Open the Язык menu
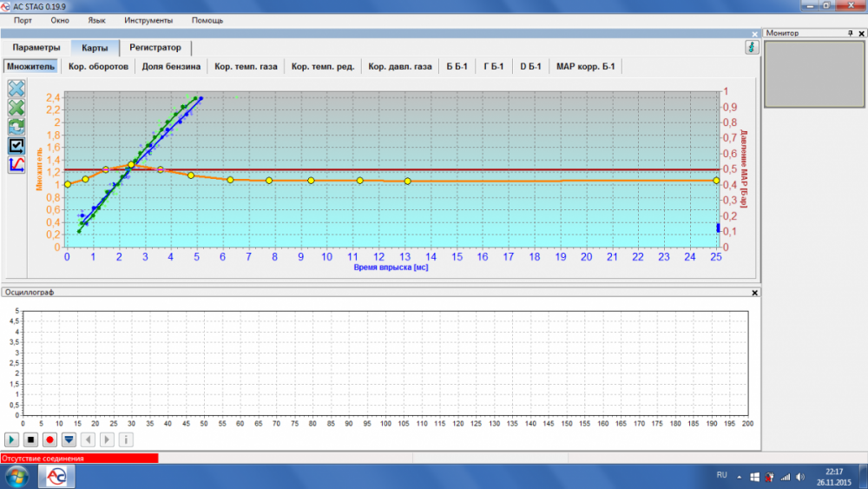 click(96, 20)
